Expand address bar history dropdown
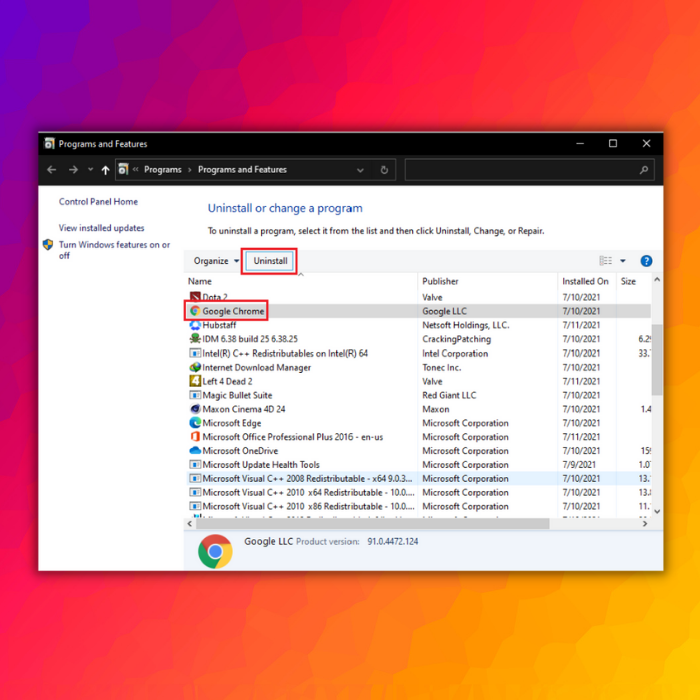 (x=360, y=170)
